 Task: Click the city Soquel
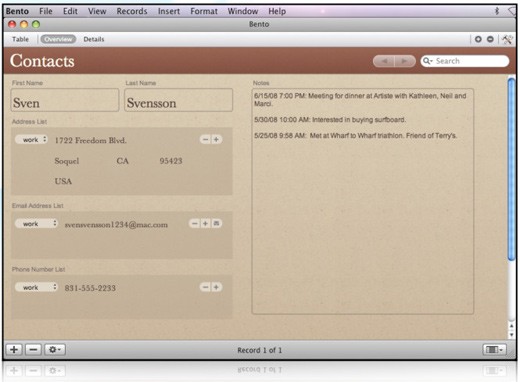(x=67, y=161)
